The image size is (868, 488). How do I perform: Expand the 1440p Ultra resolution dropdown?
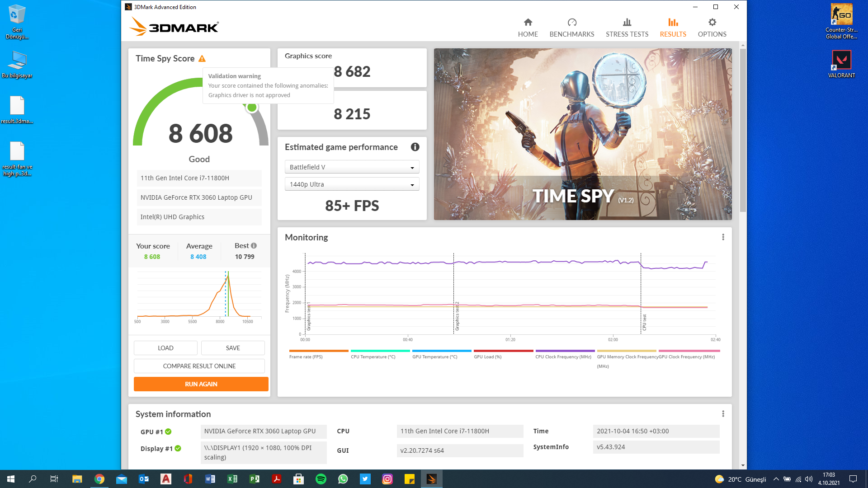click(x=352, y=184)
